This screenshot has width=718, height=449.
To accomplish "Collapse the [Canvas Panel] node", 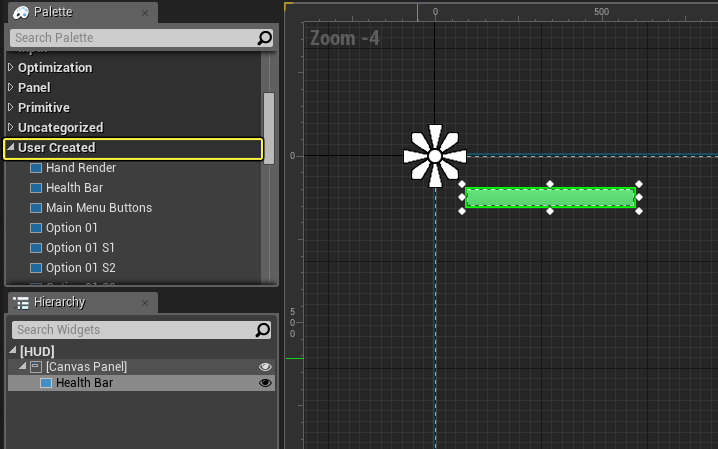I will [22, 366].
